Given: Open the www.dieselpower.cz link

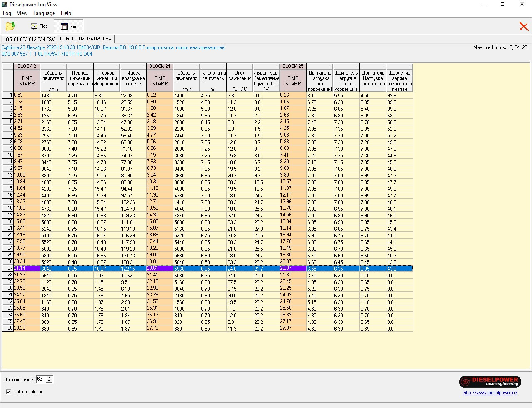Looking at the screenshot, I should [x=490, y=393].
